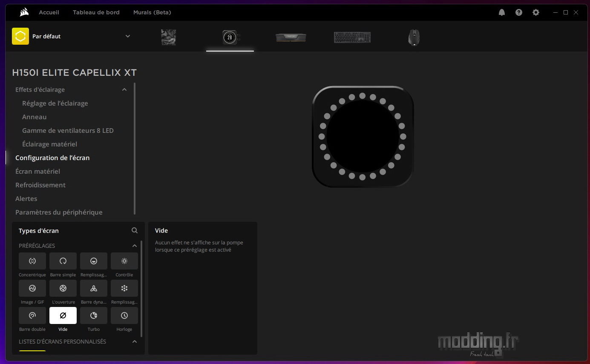Select the keyboard device icon

coord(352,37)
